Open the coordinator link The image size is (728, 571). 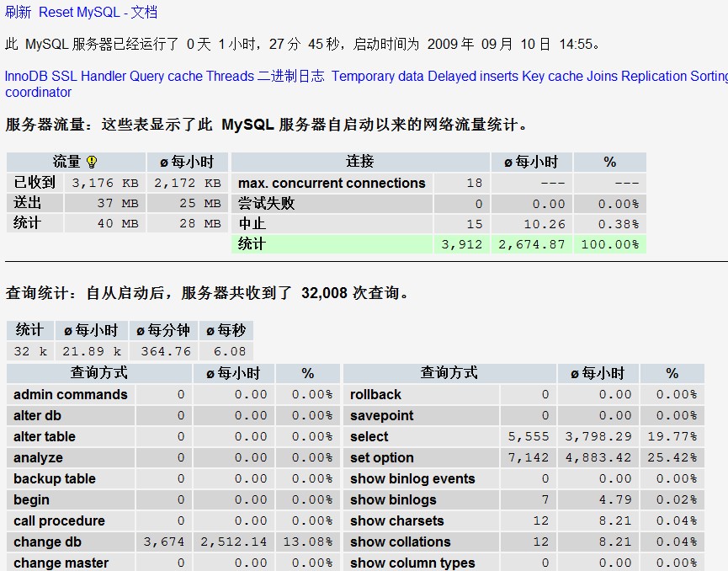coord(38,93)
